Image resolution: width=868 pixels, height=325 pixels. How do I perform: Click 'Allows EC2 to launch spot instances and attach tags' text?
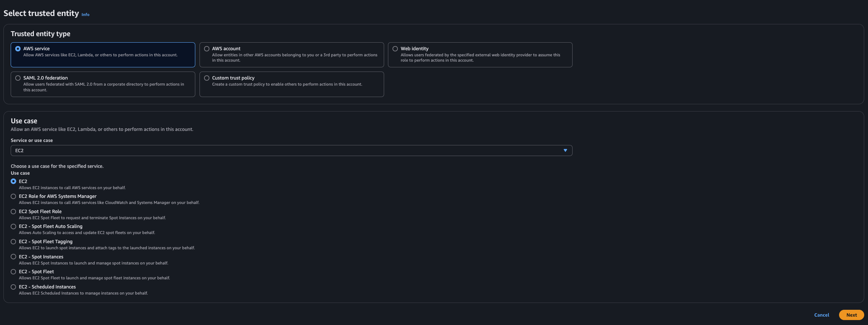(107, 248)
